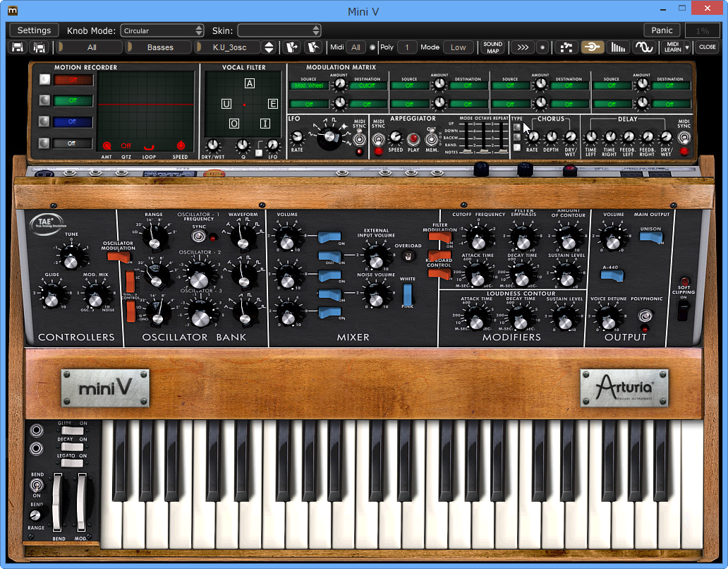Open the Knob Mode dropdown
The height and width of the screenshot is (569, 728).
tap(162, 30)
